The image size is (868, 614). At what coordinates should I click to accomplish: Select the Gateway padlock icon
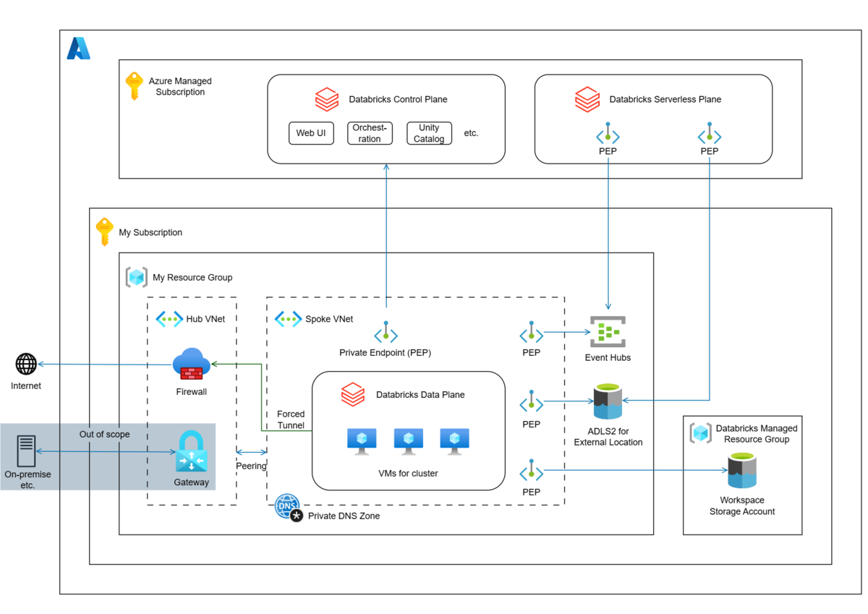[x=190, y=455]
